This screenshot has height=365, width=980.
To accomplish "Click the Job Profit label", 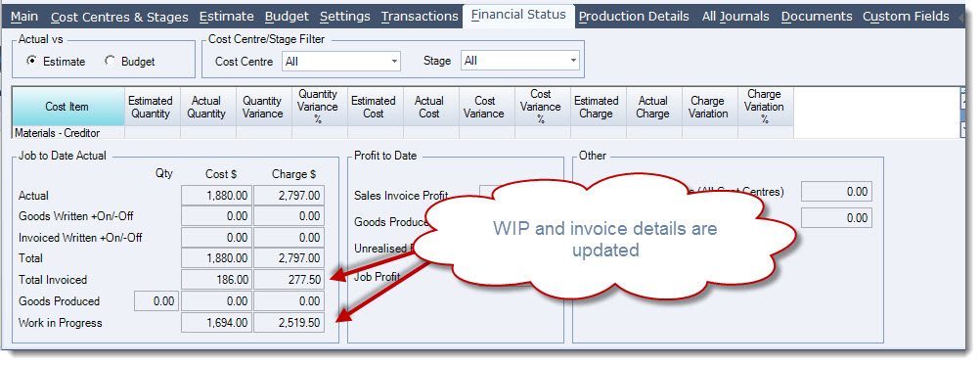I will tap(378, 276).
